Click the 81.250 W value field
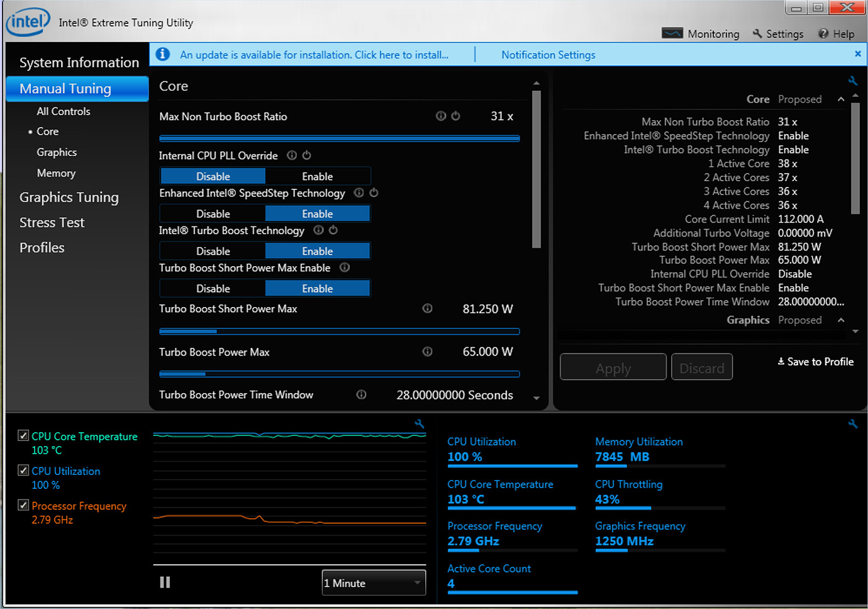This screenshot has width=868, height=609. pos(488,309)
